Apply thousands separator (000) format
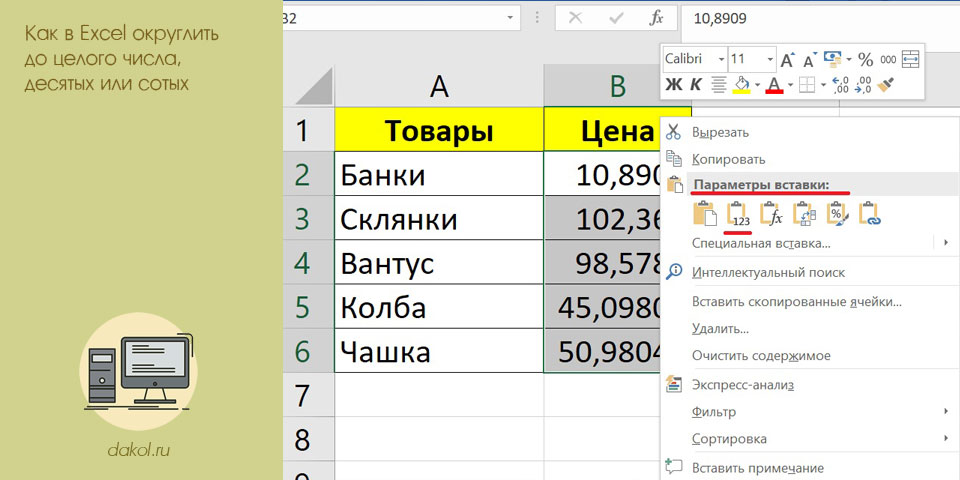 [888, 60]
